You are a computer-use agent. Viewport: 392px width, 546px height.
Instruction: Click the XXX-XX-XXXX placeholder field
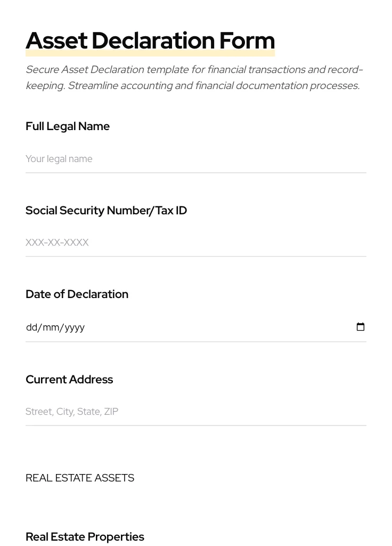point(107,242)
